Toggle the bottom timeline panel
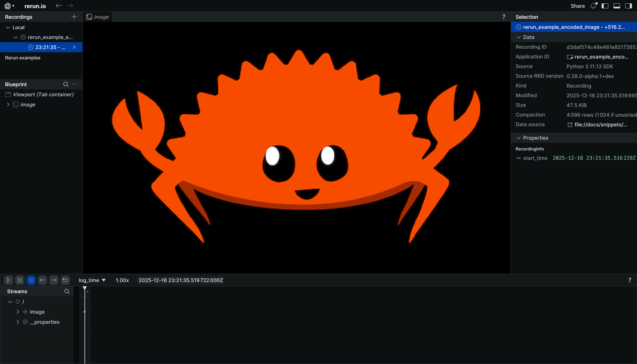Image resolution: width=637 pixels, height=364 pixels. 617,6
